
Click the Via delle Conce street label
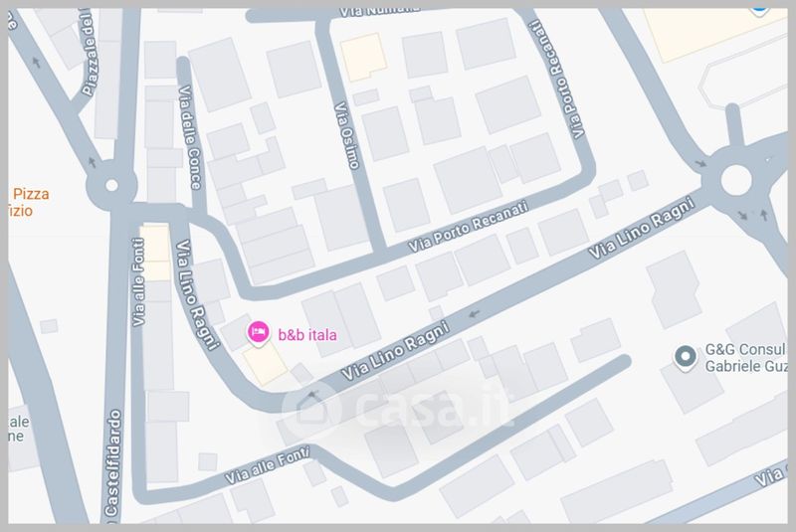(190, 137)
